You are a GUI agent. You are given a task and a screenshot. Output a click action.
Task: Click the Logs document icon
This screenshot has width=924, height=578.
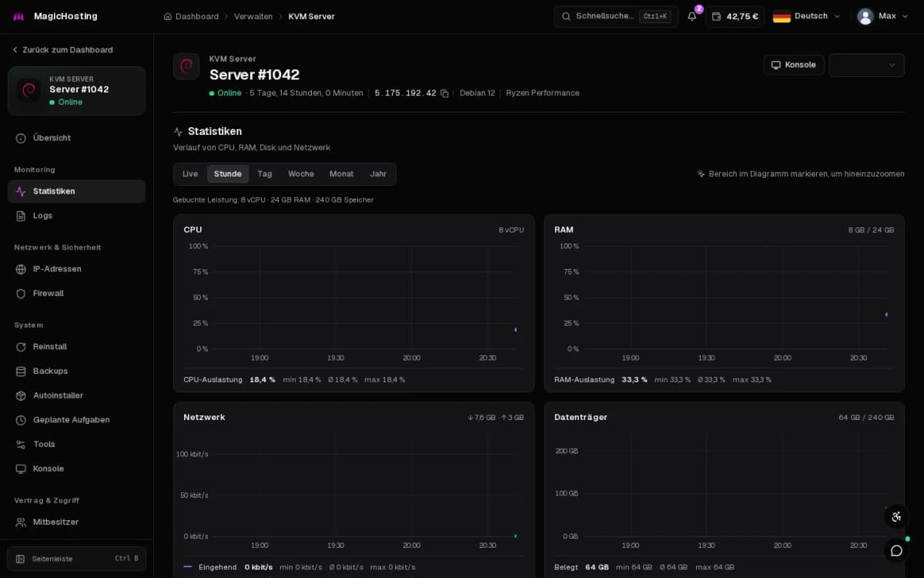tap(21, 216)
